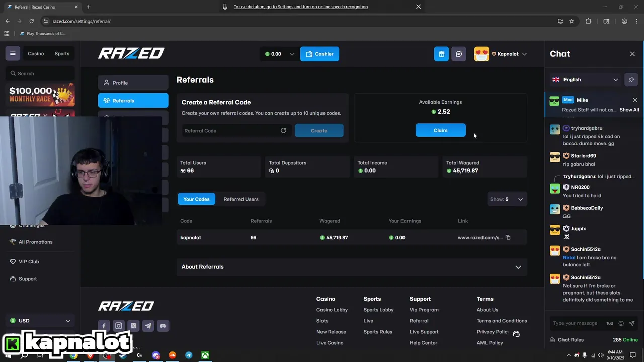This screenshot has width=644, height=362.
Task: Expand the balance 0.00 dropdown
Action: [292, 54]
